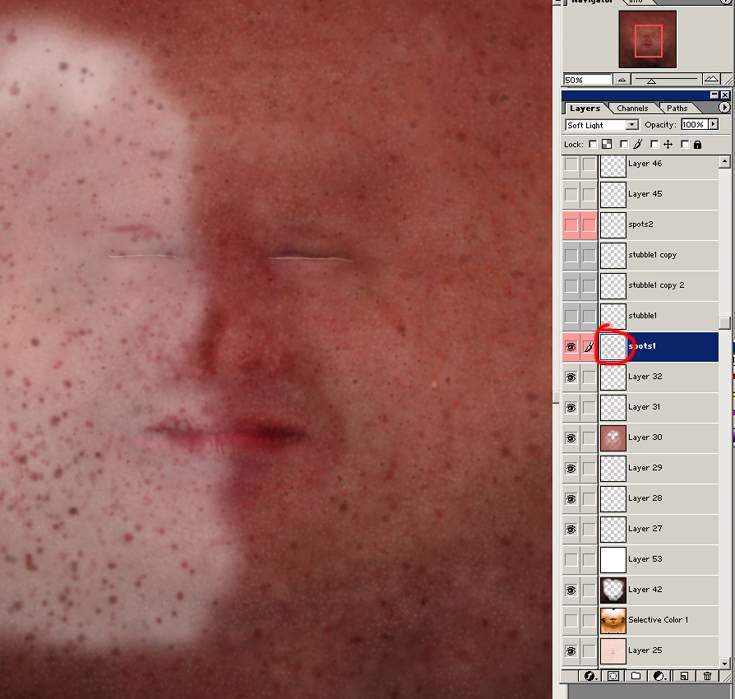Select the Layer 45 name
Viewport: 735px width, 699px height.
tap(645, 194)
